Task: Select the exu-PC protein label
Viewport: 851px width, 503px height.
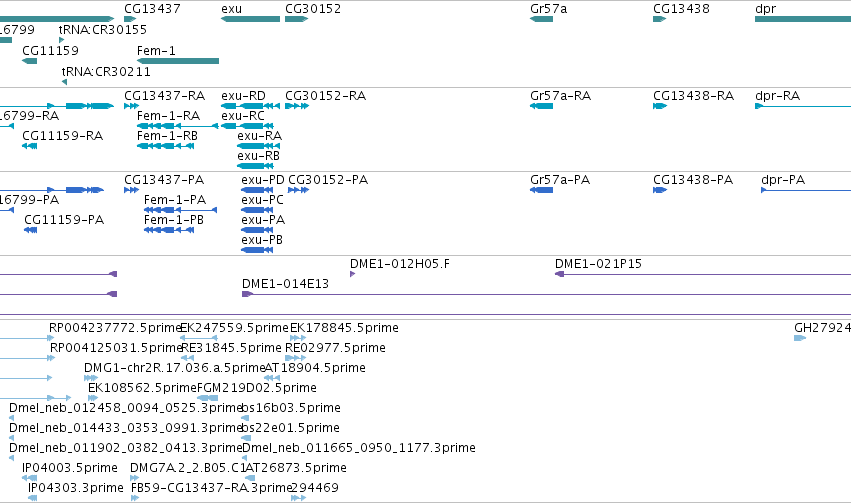Action: tap(263, 200)
